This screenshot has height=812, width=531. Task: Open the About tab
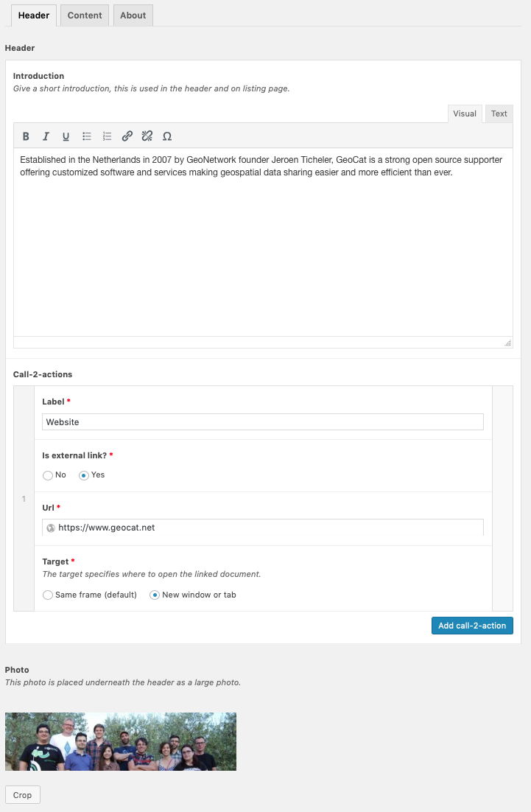coord(133,15)
